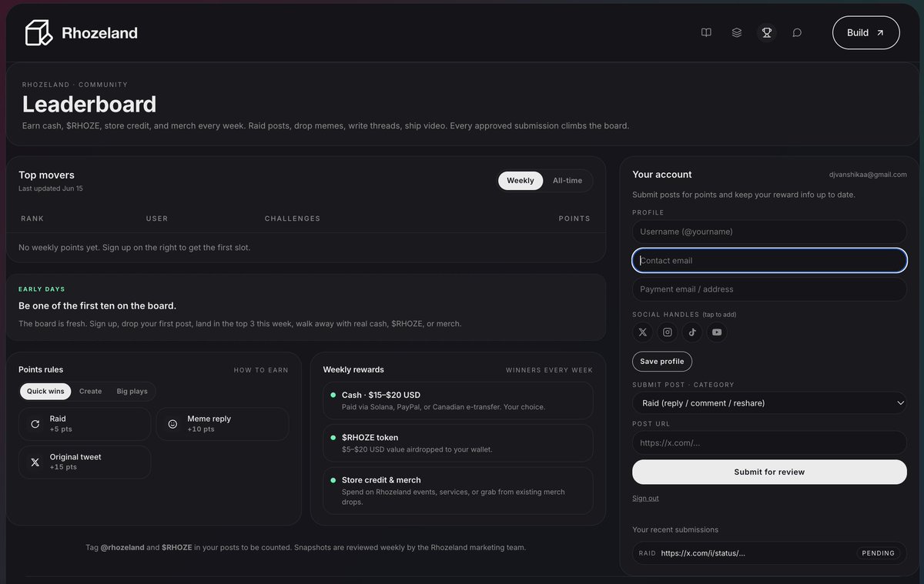Add X (Twitter) social handle
This screenshot has height=584, width=924.
tap(643, 332)
